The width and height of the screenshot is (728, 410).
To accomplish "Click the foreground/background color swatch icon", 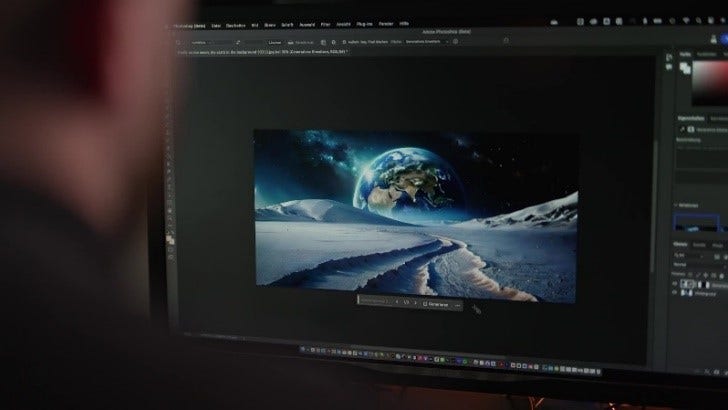I will [x=686, y=69].
